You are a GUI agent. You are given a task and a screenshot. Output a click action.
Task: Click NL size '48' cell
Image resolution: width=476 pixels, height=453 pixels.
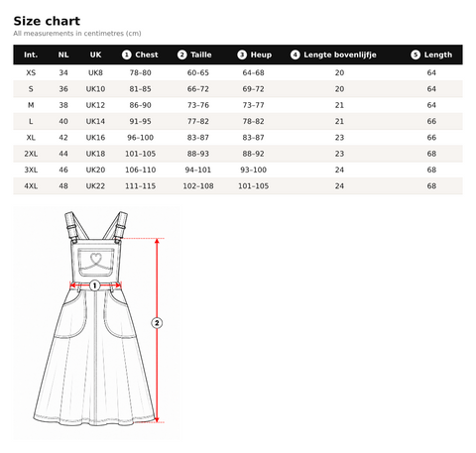(x=63, y=186)
